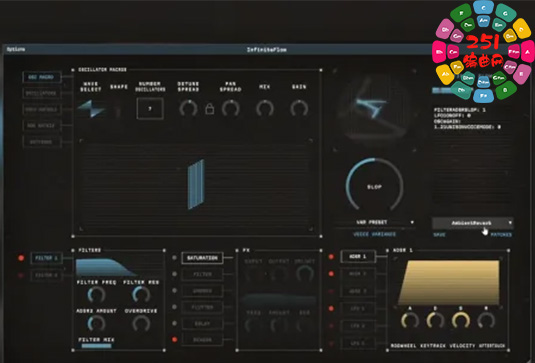Adjust the Filter Freq knob
535x363 pixels.
[96, 295]
